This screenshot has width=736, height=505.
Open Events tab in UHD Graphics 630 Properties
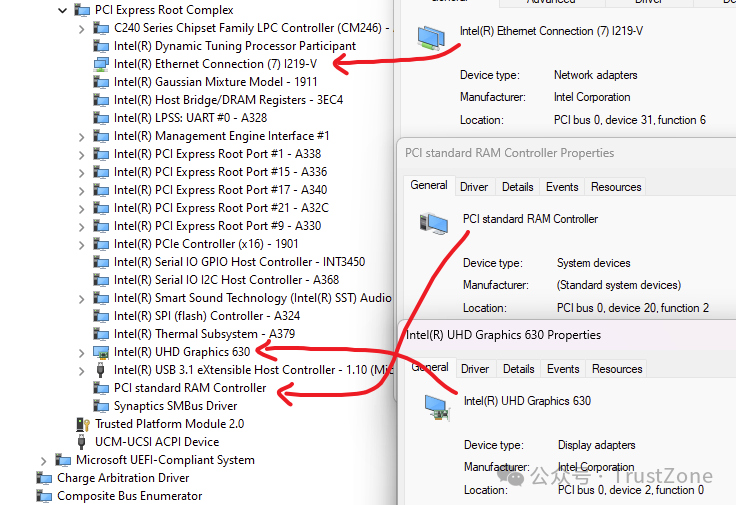(563, 369)
